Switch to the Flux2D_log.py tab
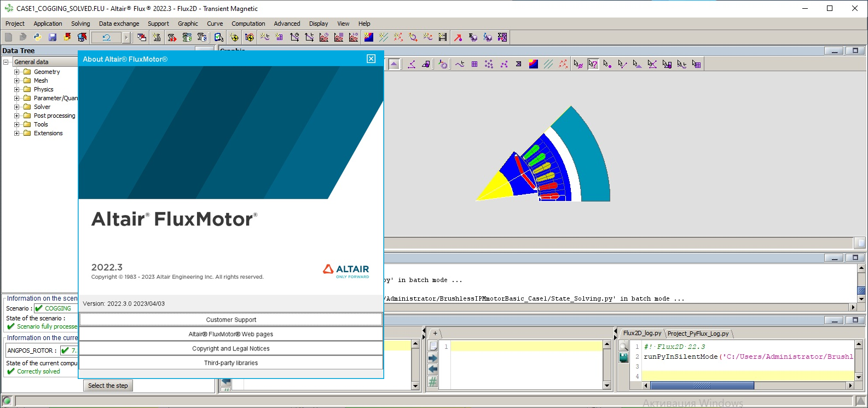868x408 pixels. pyautogui.click(x=642, y=333)
